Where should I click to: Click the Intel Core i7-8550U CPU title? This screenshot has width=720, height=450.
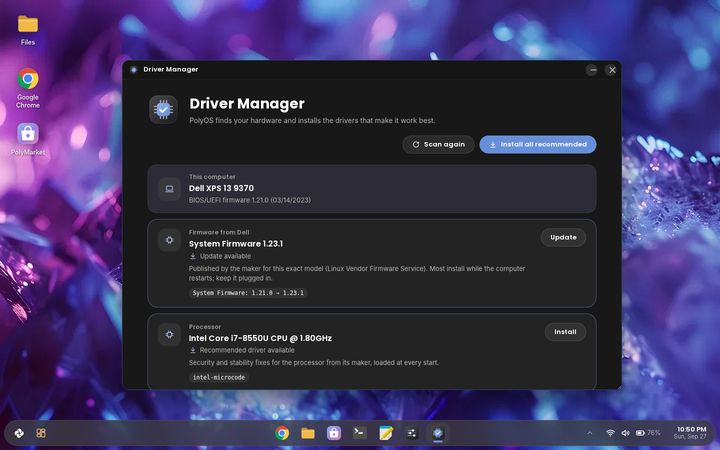tap(260, 338)
